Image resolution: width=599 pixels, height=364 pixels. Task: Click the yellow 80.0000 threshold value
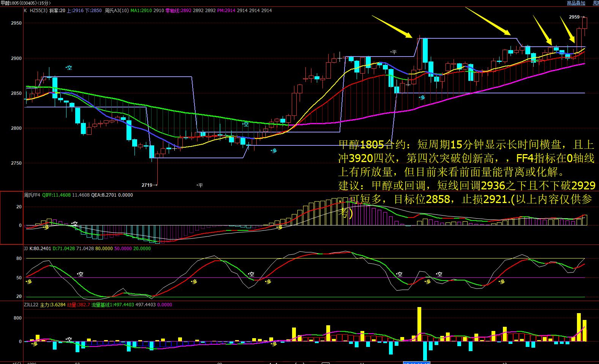click(x=104, y=249)
